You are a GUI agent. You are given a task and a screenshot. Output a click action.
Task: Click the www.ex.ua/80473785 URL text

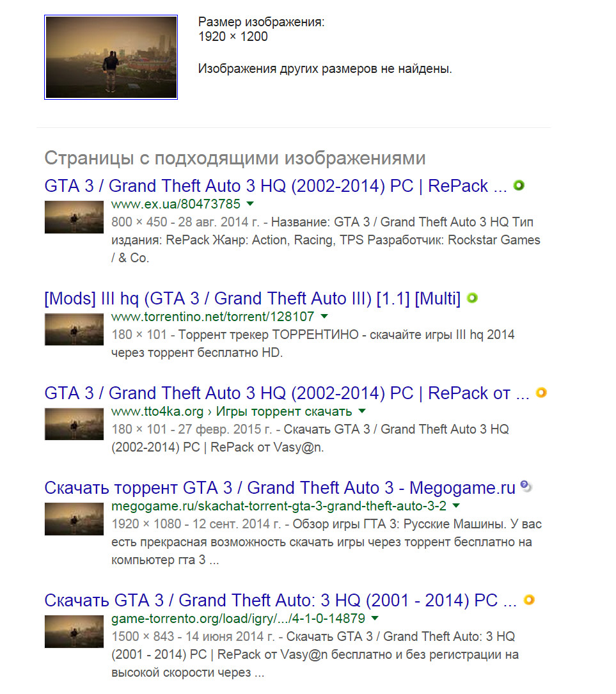(176, 204)
